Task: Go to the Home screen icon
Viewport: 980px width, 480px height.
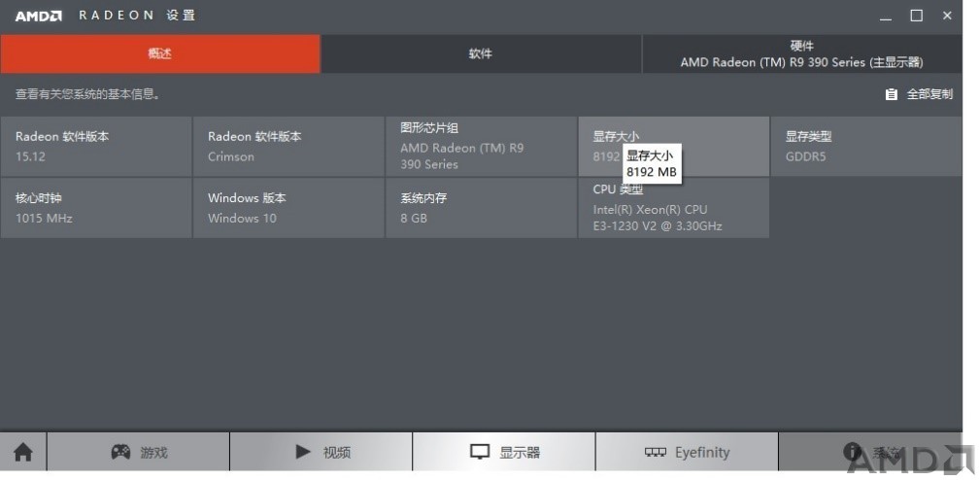Action: [23, 452]
